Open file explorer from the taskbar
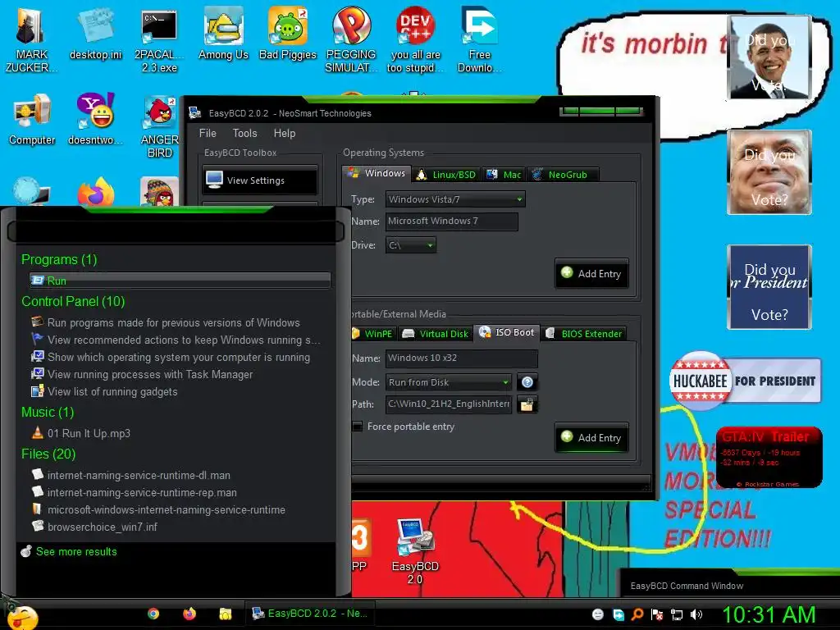840x630 pixels. point(225,614)
